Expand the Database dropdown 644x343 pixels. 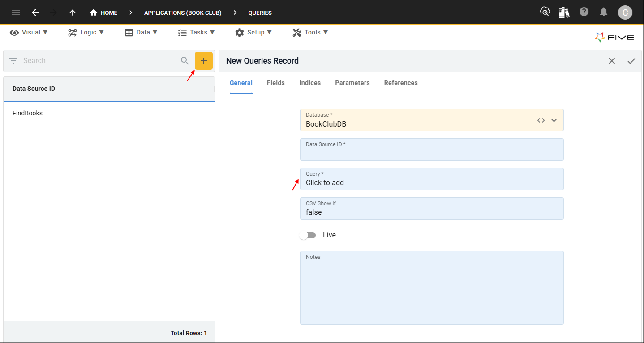click(554, 120)
